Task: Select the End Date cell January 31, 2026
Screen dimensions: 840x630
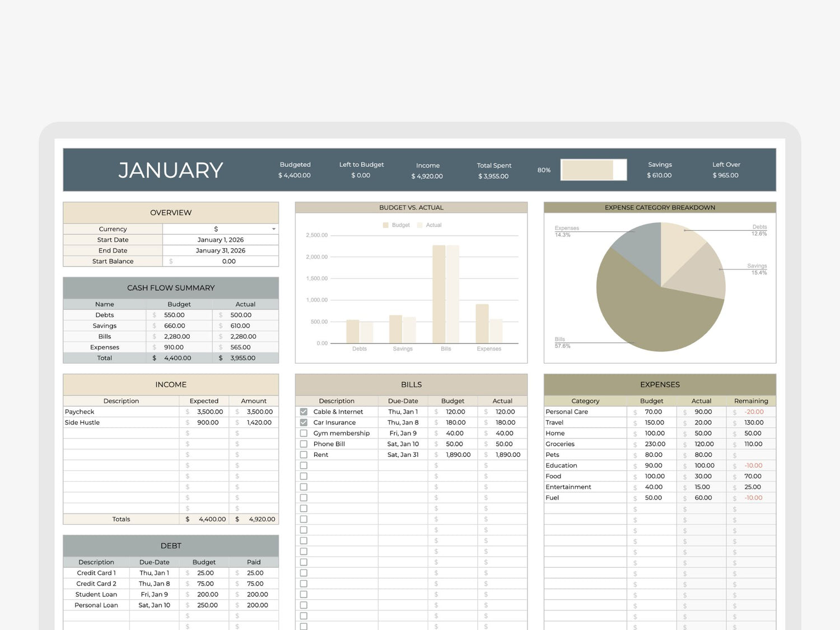Action: pyautogui.click(x=220, y=250)
